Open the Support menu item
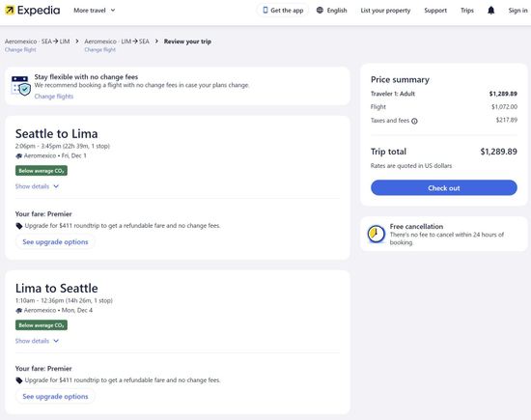This screenshot has height=420, width=531. pyautogui.click(x=435, y=11)
